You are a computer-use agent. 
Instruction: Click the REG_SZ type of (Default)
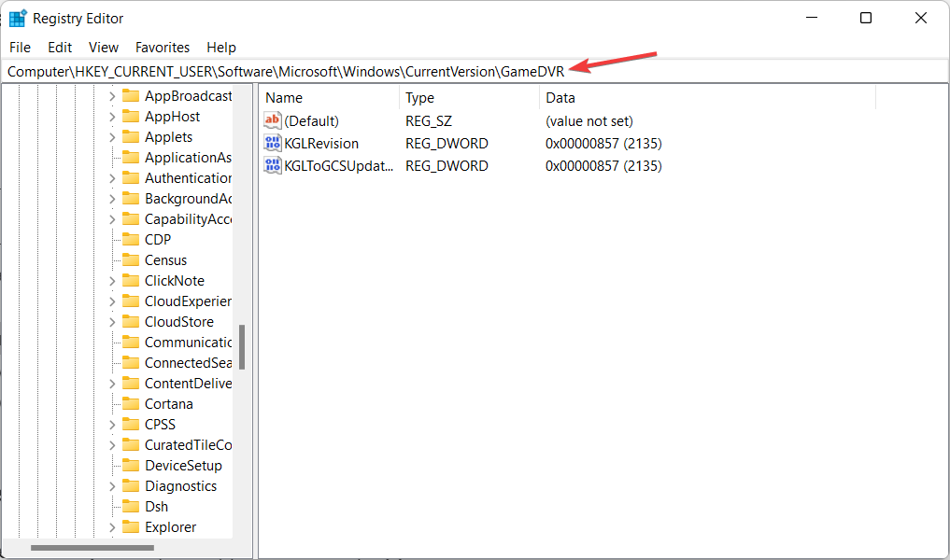pyautogui.click(x=429, y=121)
